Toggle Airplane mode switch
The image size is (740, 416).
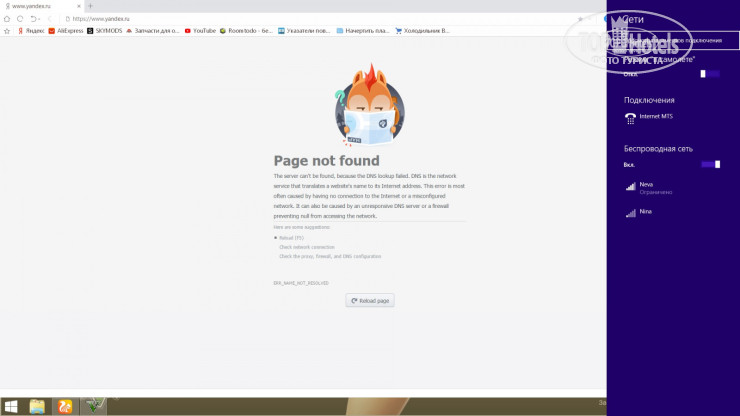coord(710,74)
